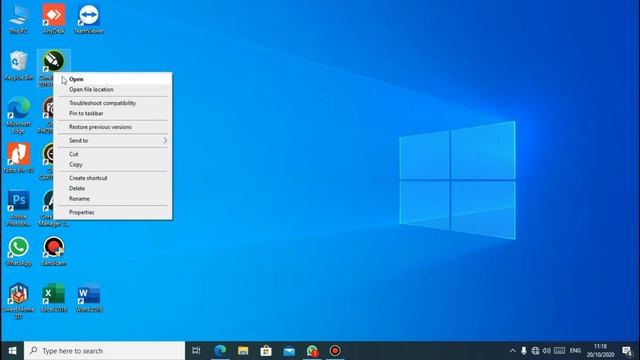Open network status tray icon
640x360 pixels.
click(x=535, y=351)
